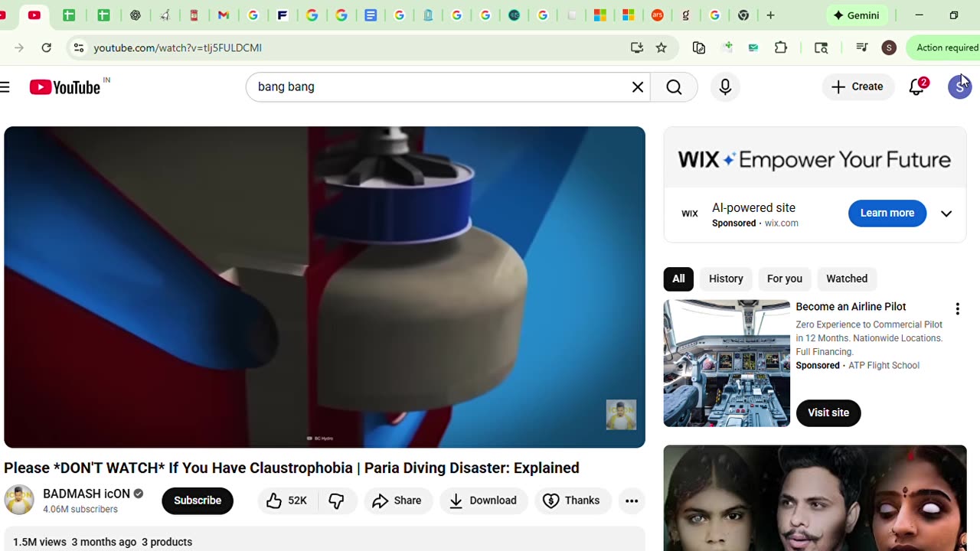This screenshot has width=980, height=551.
Task: Click Learn more on the Wix ad
Action: point(887,214)
